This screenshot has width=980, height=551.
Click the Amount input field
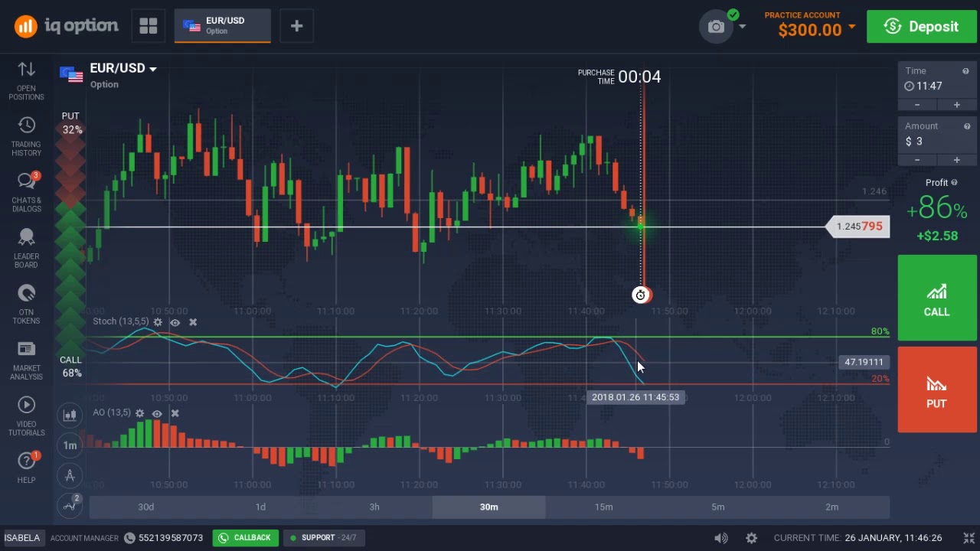[x=937, y=142]
